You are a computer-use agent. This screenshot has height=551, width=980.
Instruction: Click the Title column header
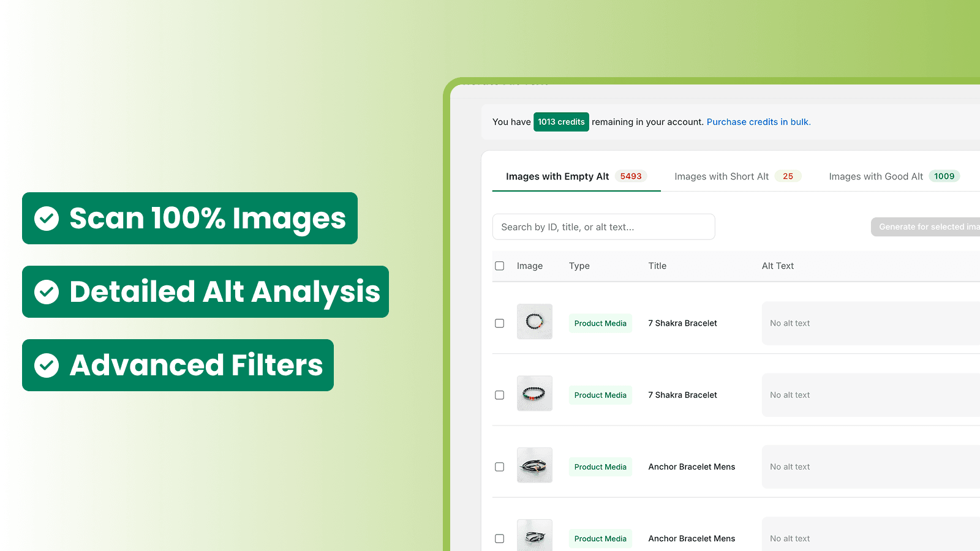click(657, 266)
